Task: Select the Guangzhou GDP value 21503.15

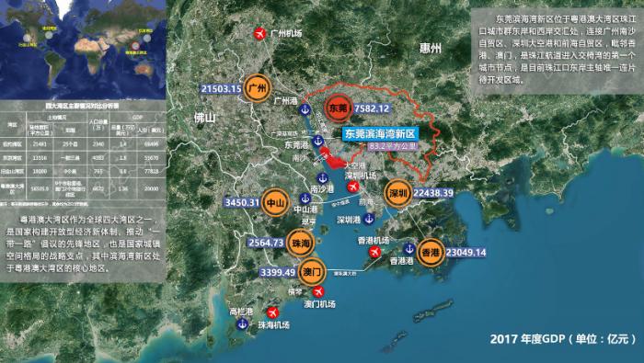Action: [221, 89]
